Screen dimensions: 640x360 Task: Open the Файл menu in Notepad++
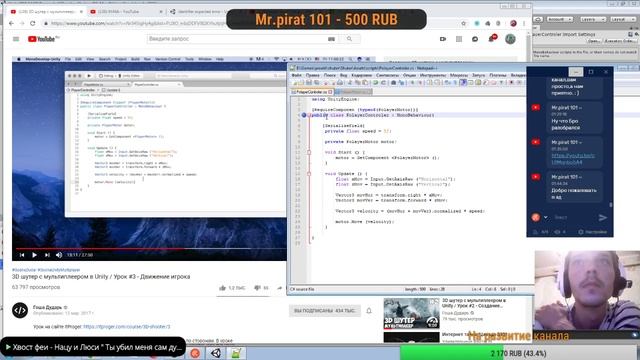pyautogui.click(x=297, y=75)
